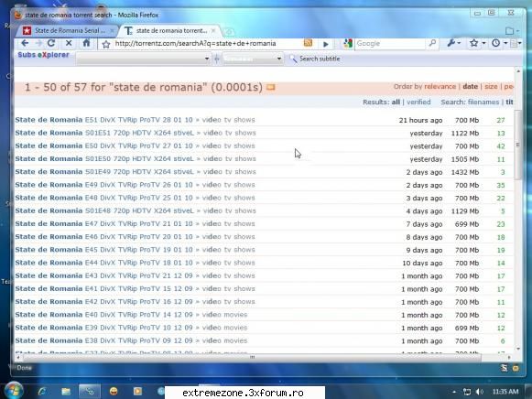The image size is (532, 399).
Task: Open State de Romania E50 DivX torrent
Action: 103,146
